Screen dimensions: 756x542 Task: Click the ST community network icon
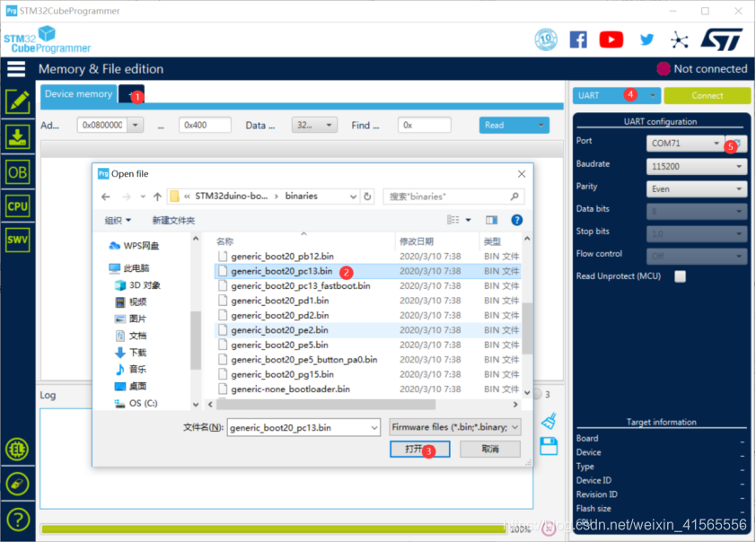click(x=680, y=40)
